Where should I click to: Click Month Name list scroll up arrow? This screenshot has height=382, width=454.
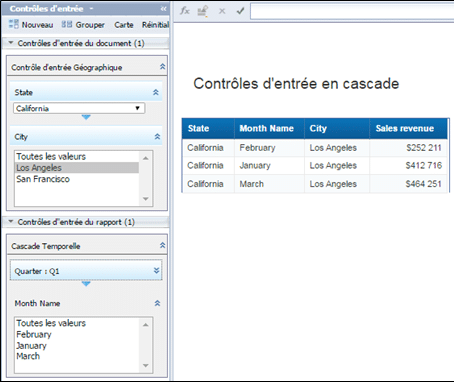(x=146, y=325)
